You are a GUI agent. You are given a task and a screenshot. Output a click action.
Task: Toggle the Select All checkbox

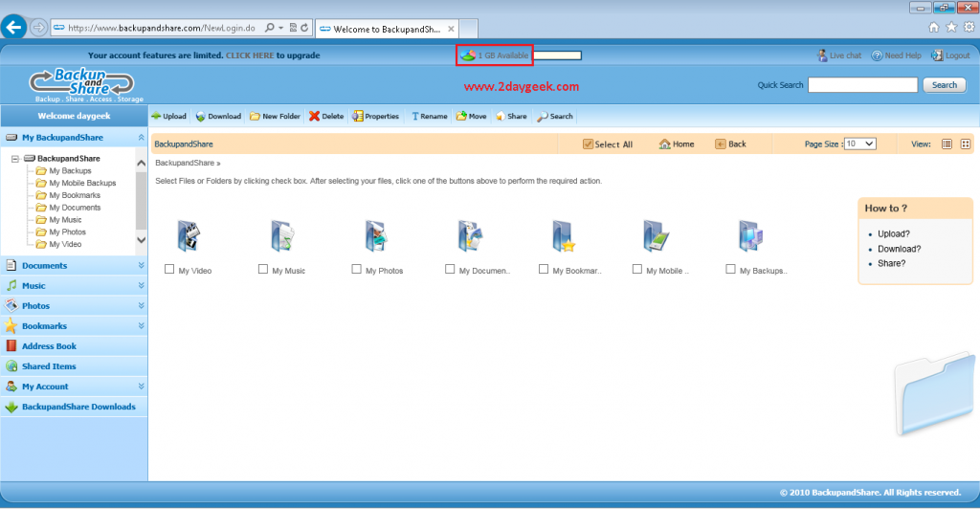coord(589,144)
